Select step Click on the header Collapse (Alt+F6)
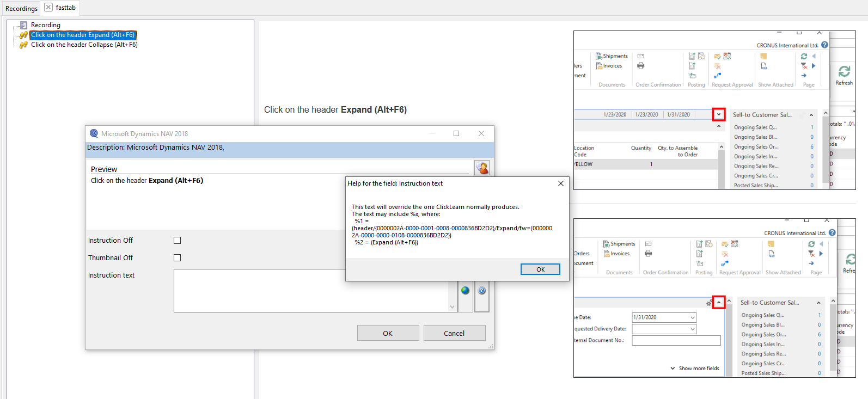 pos(84,45)
